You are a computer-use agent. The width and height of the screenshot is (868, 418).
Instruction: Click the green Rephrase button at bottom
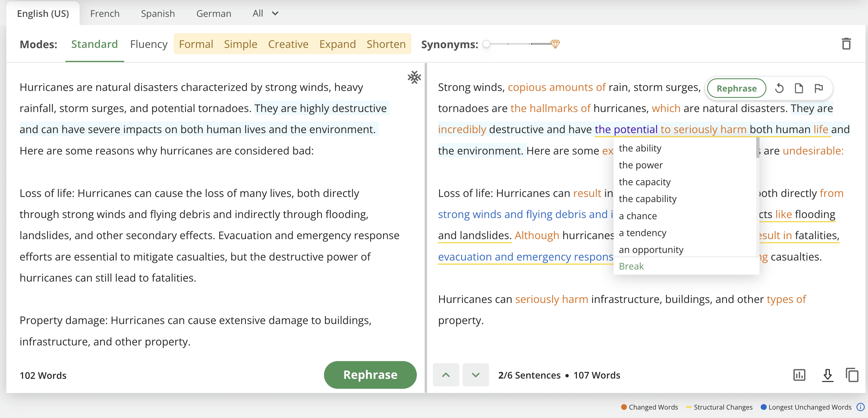[370, 375]
